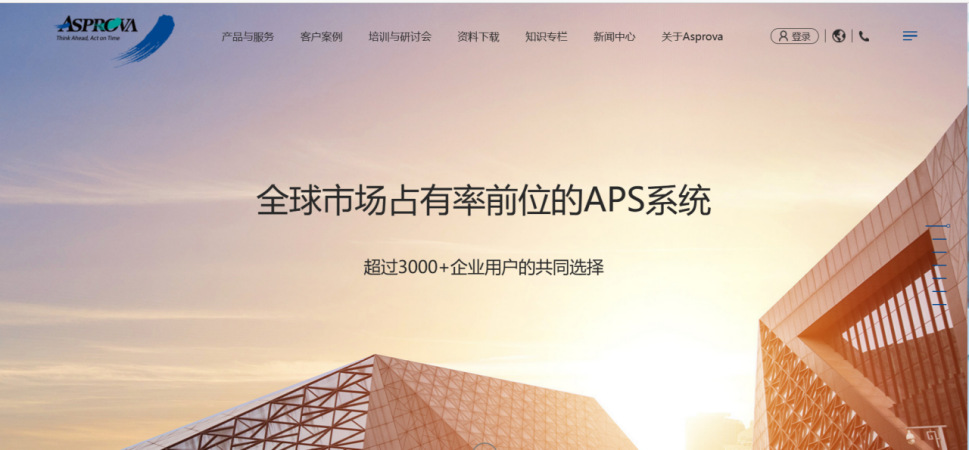Viewport: 969px width, 450px height.
Task: Visit the 新闻中心 navigation item
Action: [614, 36]
